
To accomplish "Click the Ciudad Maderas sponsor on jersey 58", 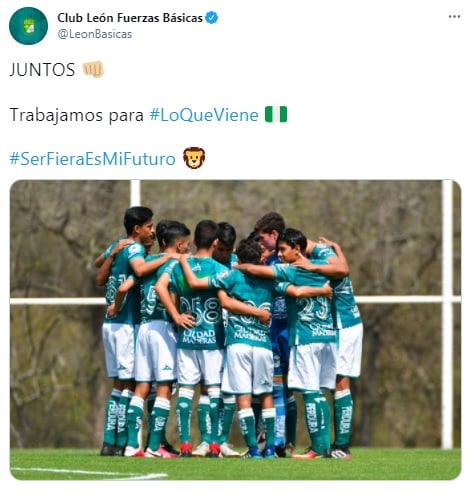I will tap(199, 336).
